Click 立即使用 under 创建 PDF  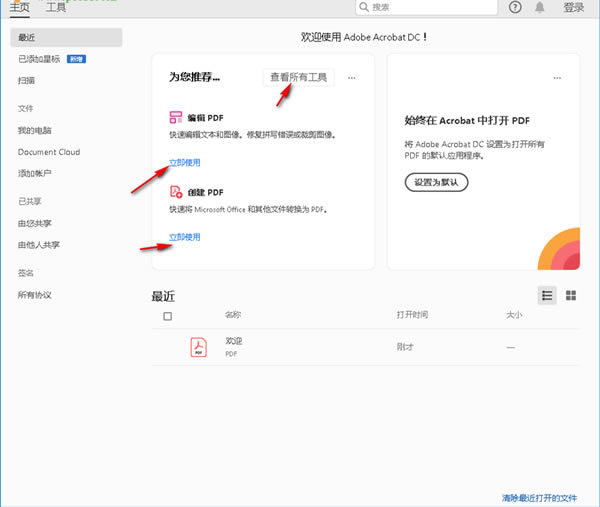pyautogui.click(x=185, y=237)
